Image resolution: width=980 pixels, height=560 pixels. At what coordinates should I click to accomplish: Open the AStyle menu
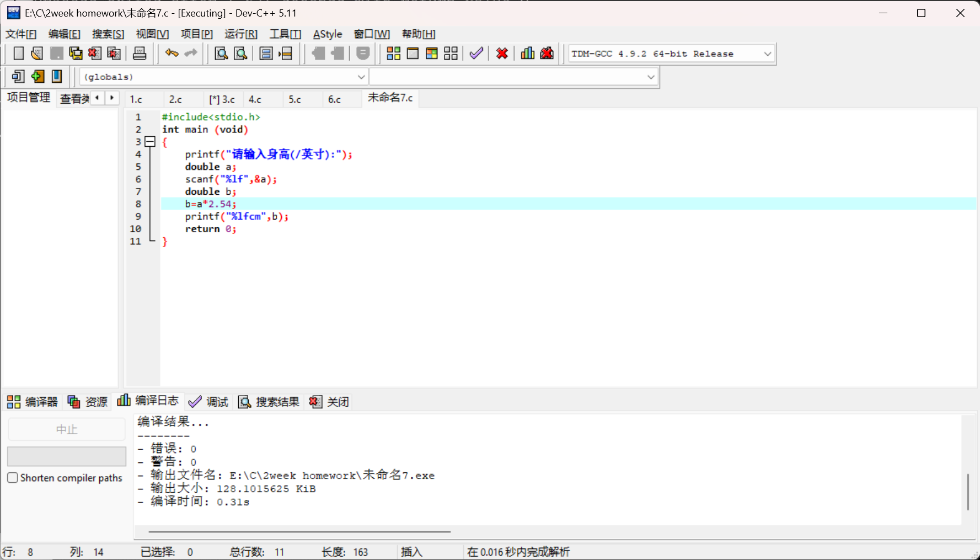pyautogui.click(x=328, y=34)
